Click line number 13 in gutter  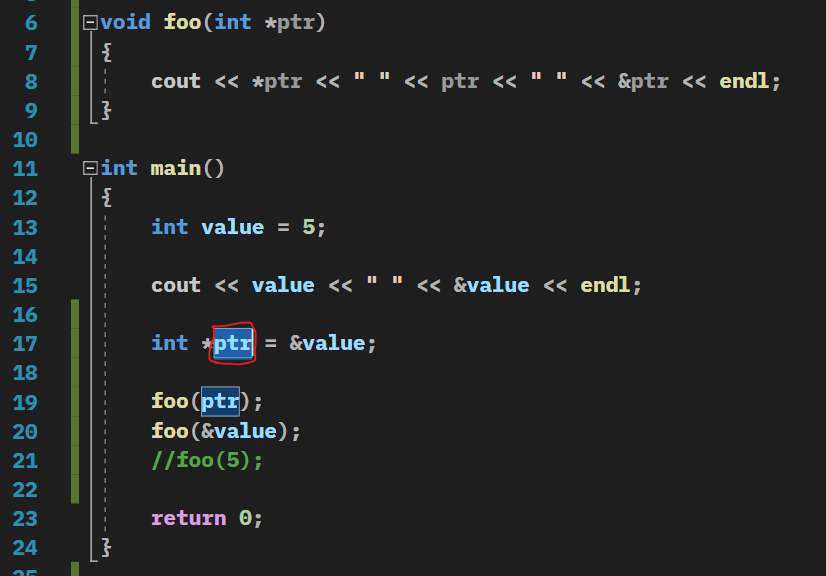25,228
